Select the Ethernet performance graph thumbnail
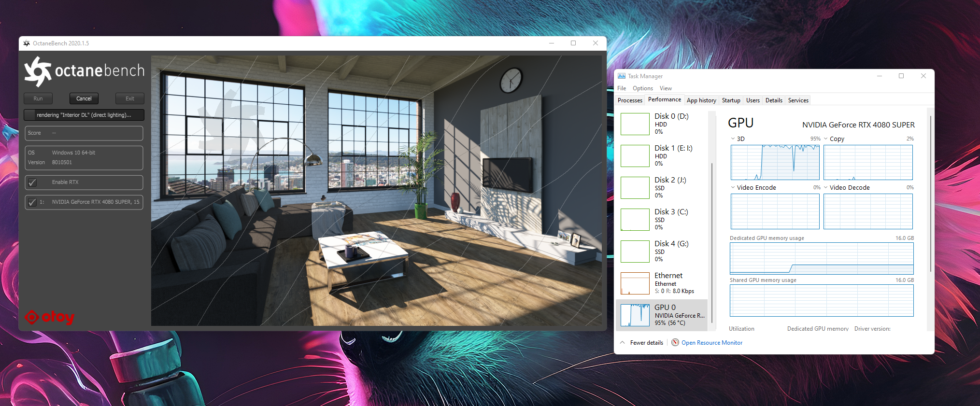 pyautogui.click(x=635, y=283)
